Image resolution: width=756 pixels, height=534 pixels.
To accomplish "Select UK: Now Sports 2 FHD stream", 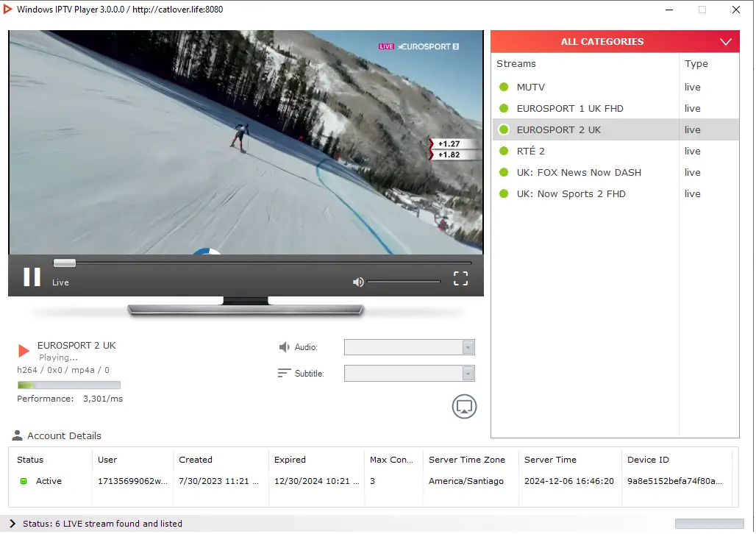I will (x=616, y=193).
